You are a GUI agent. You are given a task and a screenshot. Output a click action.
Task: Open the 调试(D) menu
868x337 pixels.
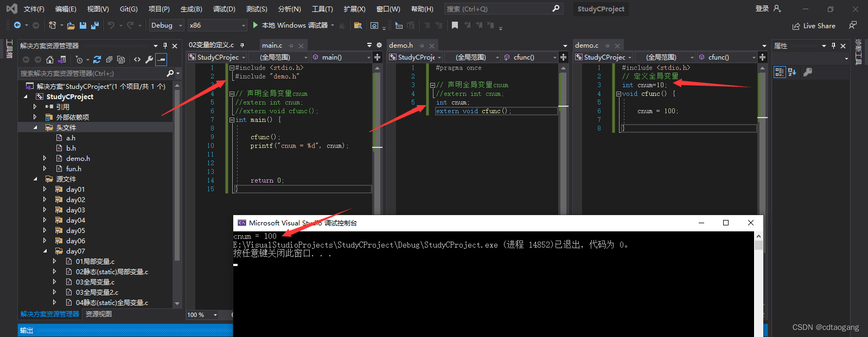[x=224, y=9]
